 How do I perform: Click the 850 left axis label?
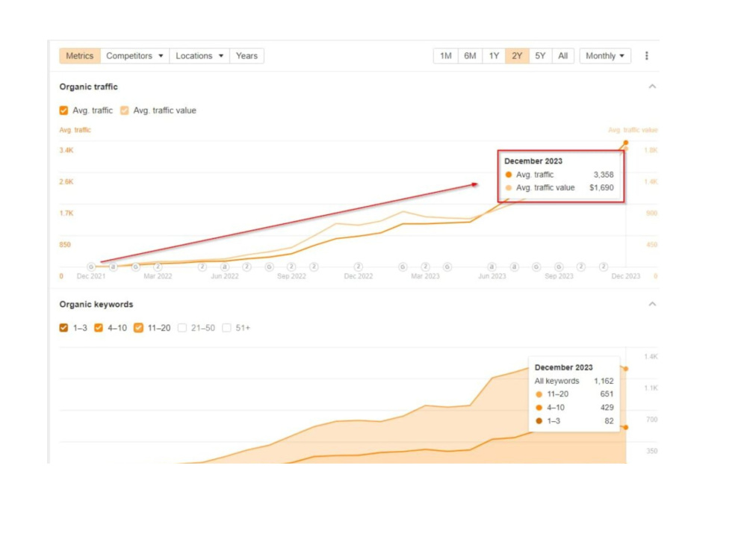[65, 244]
